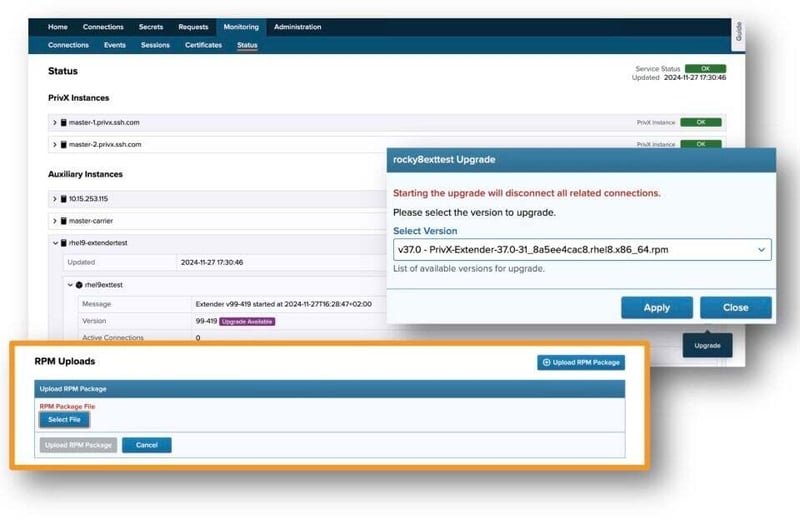Screen dimensions: 800x529
Task: Collapse the rhel9-extendertest instance
Action: [x=55, y=242]
